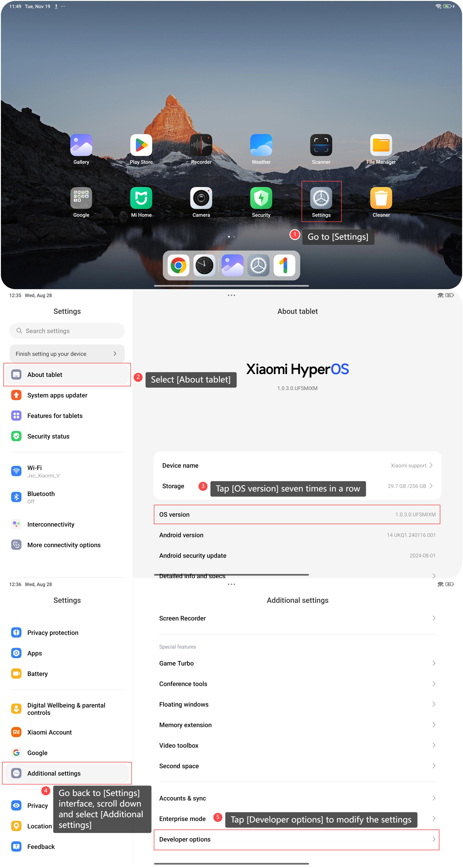Open the Gallery app icon

(81, 145)
